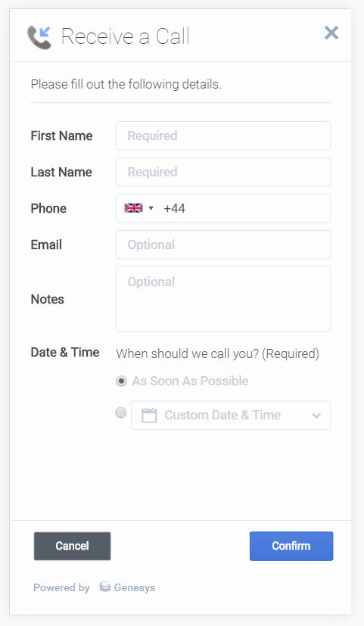This screenshot has width=364, height=626.
Task: Open the Powered by Genesys link
Action: [94, 587]
